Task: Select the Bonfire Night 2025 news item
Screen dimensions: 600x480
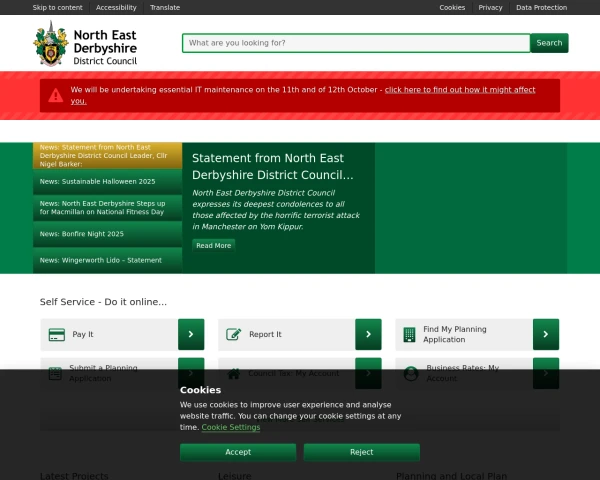Action: click(x=108, y=234)
